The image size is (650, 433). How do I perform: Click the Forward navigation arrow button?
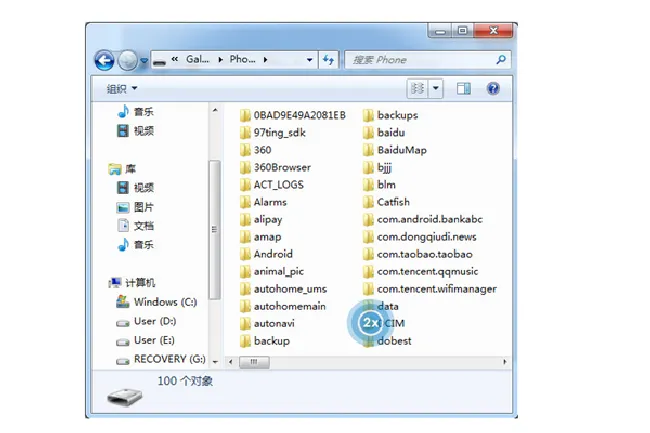tap(128, 60)
